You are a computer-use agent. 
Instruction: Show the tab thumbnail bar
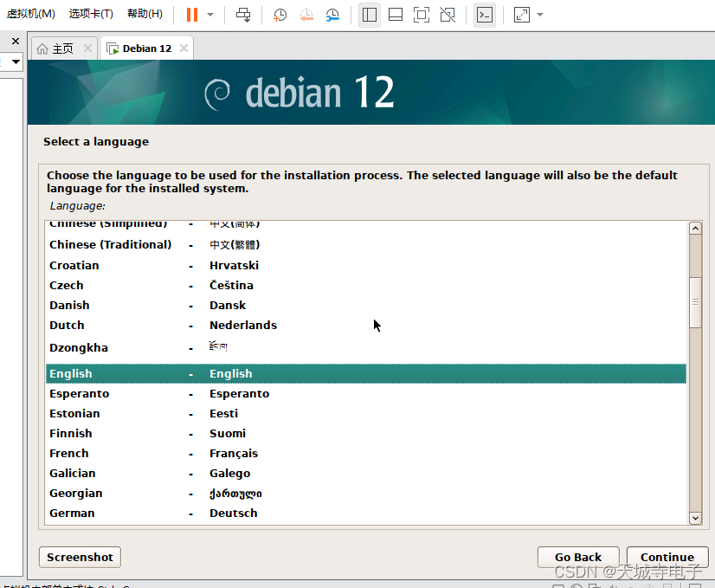395,15
